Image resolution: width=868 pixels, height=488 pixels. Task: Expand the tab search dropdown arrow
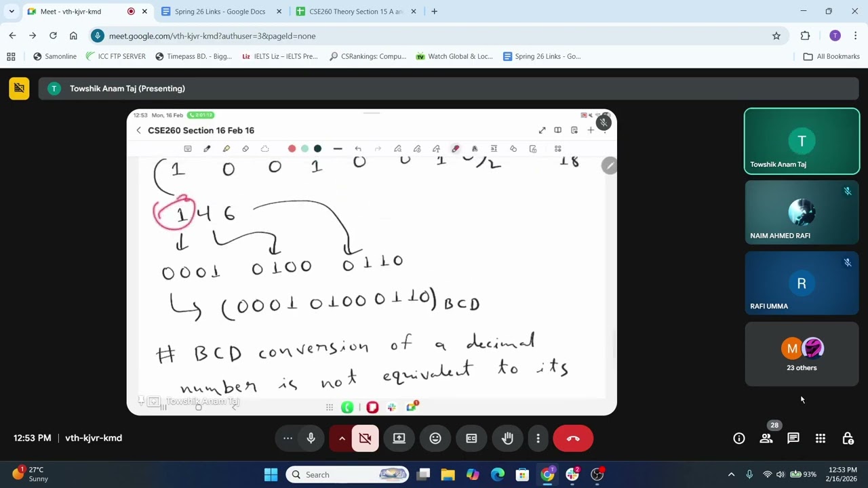click(11, 12)
